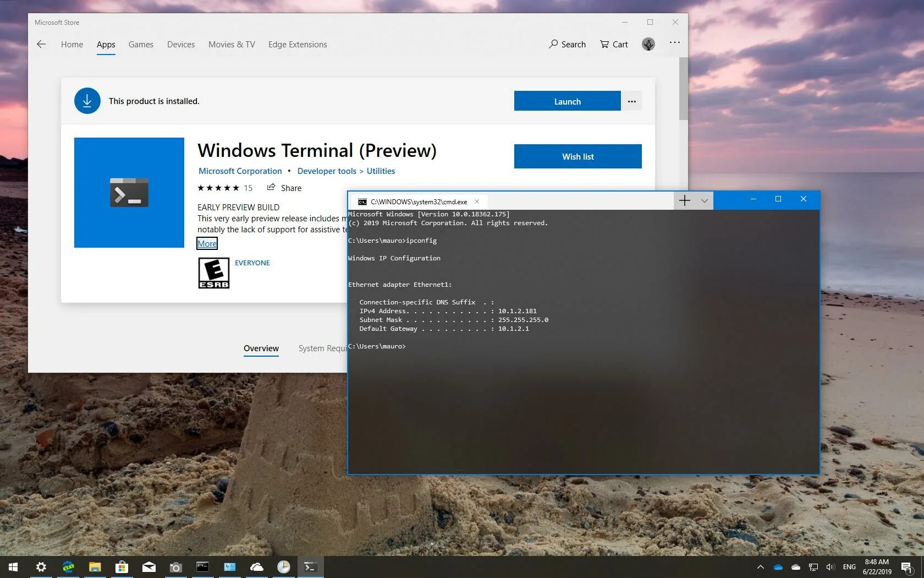Open the user account avatar
Screen dimensions: 924x578
tap(648, 44)
